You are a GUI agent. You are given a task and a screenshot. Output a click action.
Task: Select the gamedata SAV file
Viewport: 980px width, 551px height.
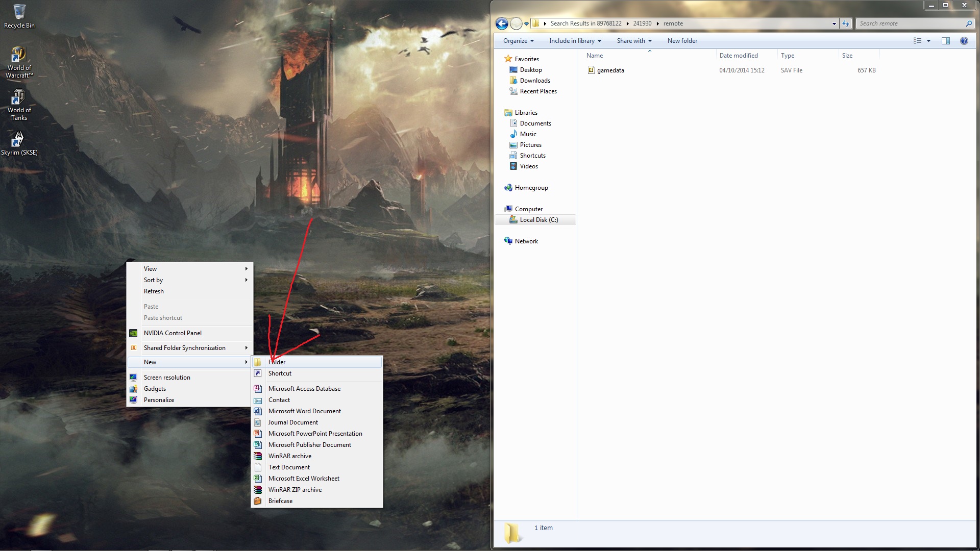(x=610, y=70)
